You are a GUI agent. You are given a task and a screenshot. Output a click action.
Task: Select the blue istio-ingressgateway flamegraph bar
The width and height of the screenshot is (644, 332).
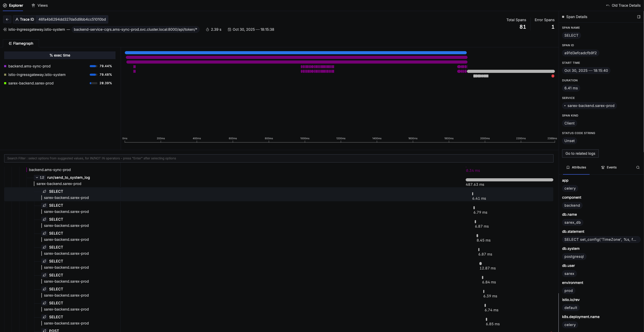coord(296,53)
